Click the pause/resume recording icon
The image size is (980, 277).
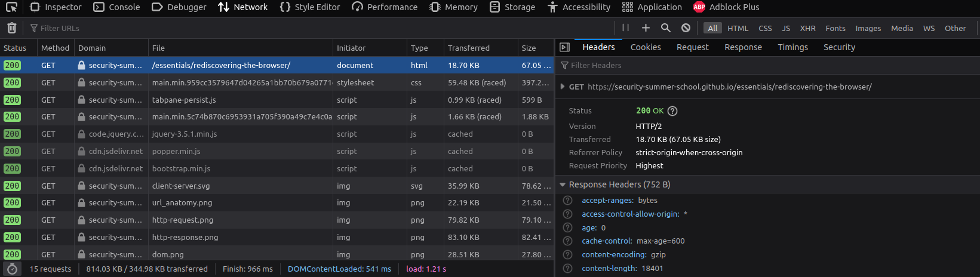[x=625, y=28]
